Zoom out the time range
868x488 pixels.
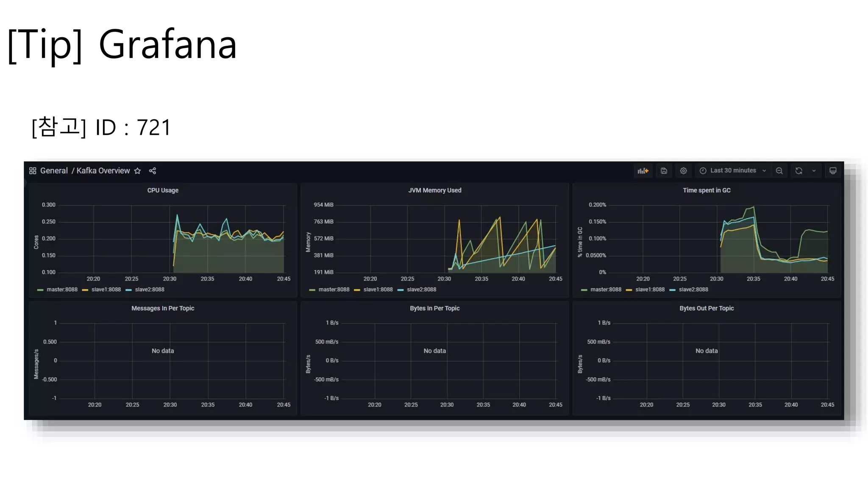tap(779, 171)
